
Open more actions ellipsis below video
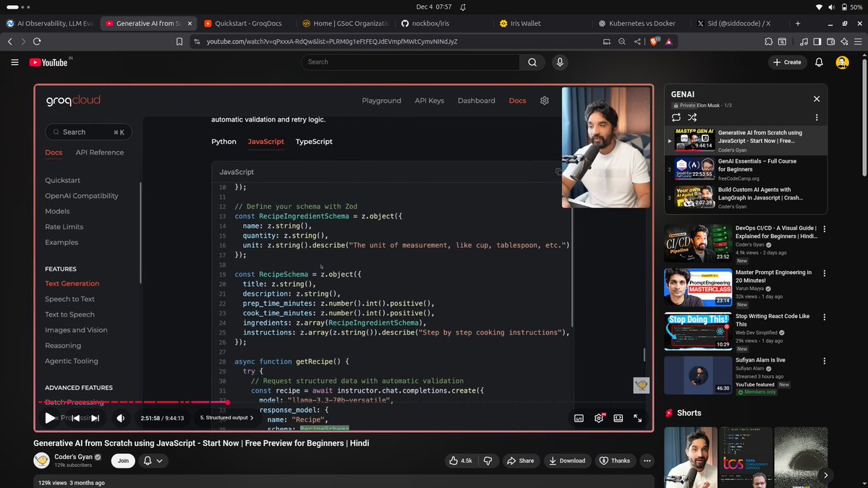click(647, 461)
